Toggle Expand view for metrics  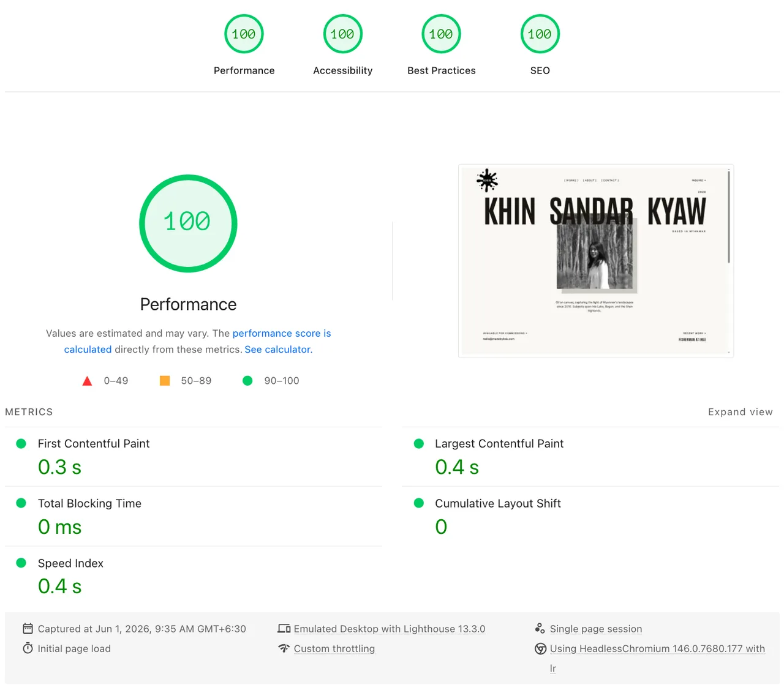740,412
